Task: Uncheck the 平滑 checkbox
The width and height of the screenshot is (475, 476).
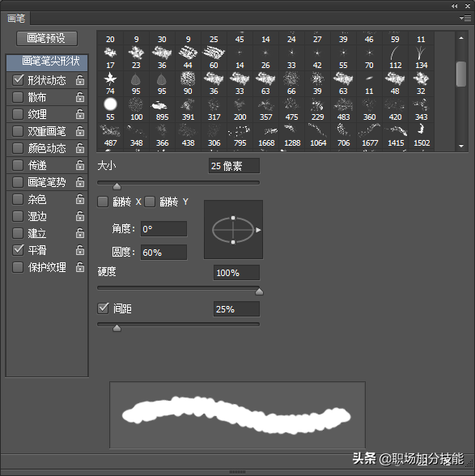Action: 18,250
